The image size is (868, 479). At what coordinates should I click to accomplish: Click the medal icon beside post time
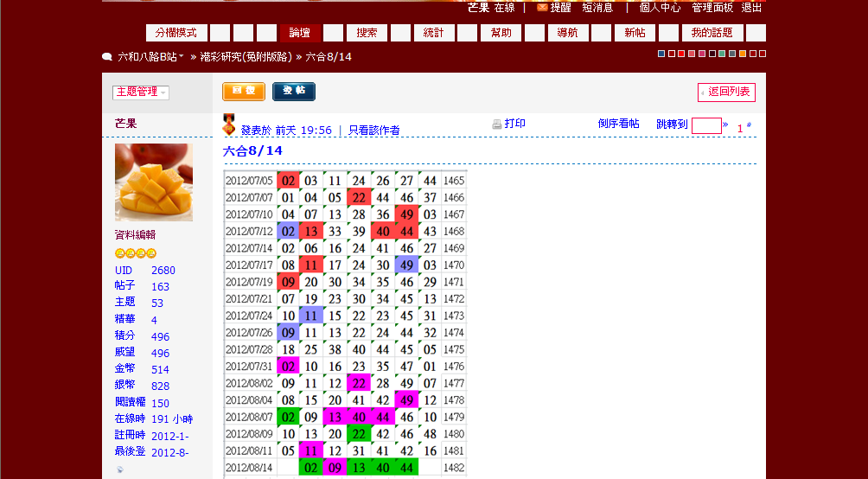point(229,125)
